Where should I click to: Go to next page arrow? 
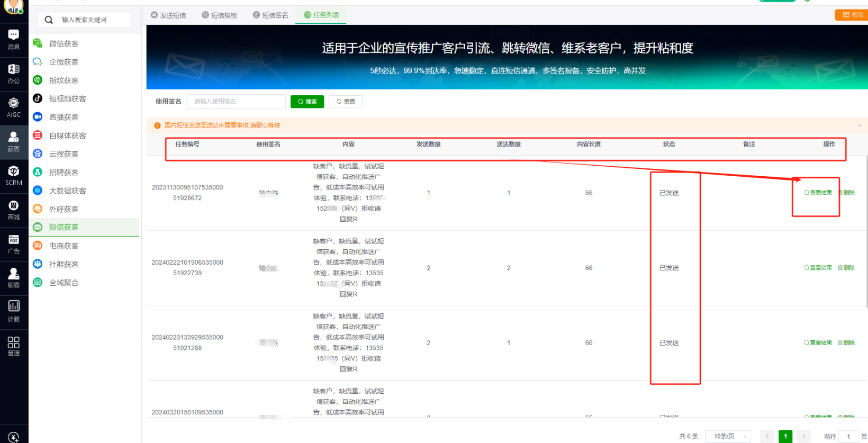pyautogui.click(x=804, y=437)
